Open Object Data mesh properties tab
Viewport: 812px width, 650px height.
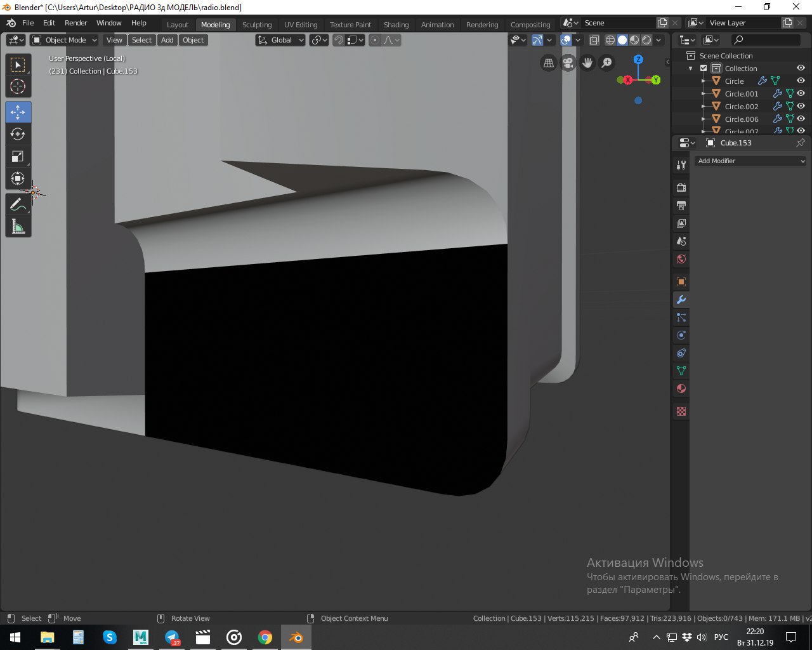tap(681, 371)
